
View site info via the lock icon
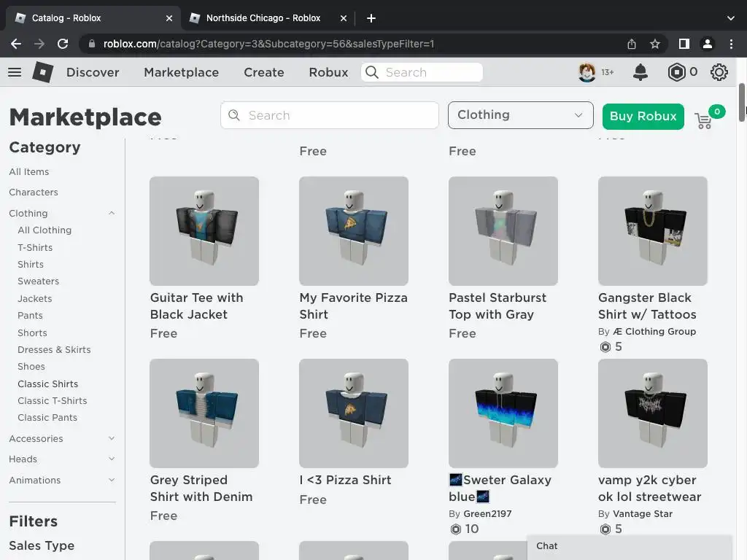click(92, 44)
